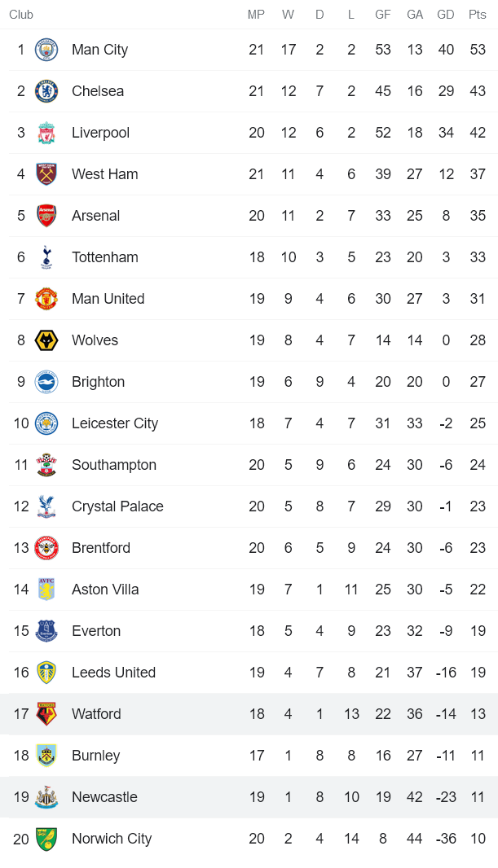Click the Pts column header
The image size is (498, 868).
point(478,15)
